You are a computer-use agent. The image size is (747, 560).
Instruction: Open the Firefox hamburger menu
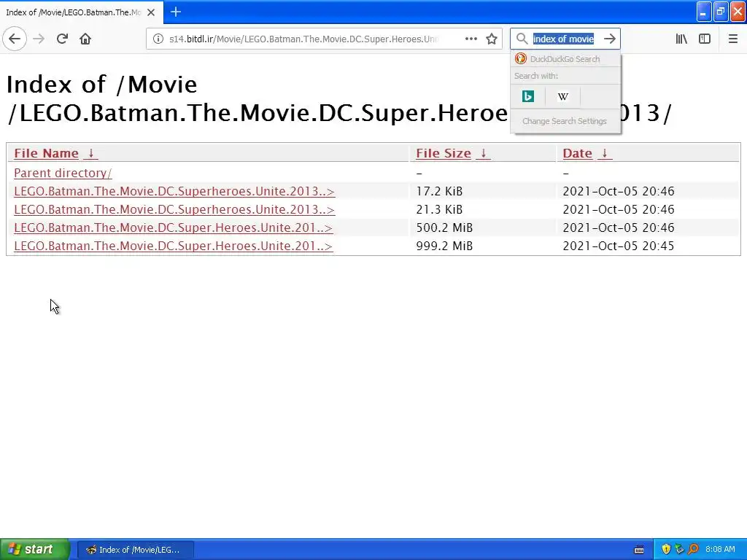[732, 39]
